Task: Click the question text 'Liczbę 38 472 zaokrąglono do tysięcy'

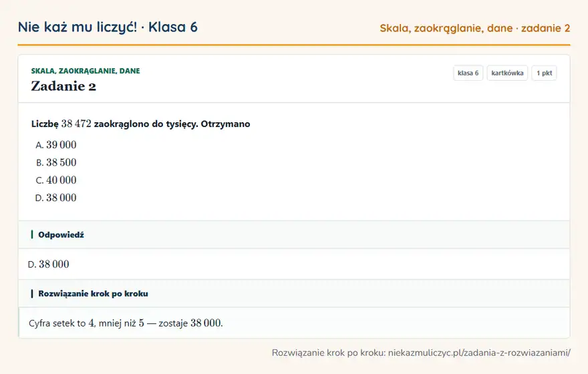Action: click(x=115, y=124)
